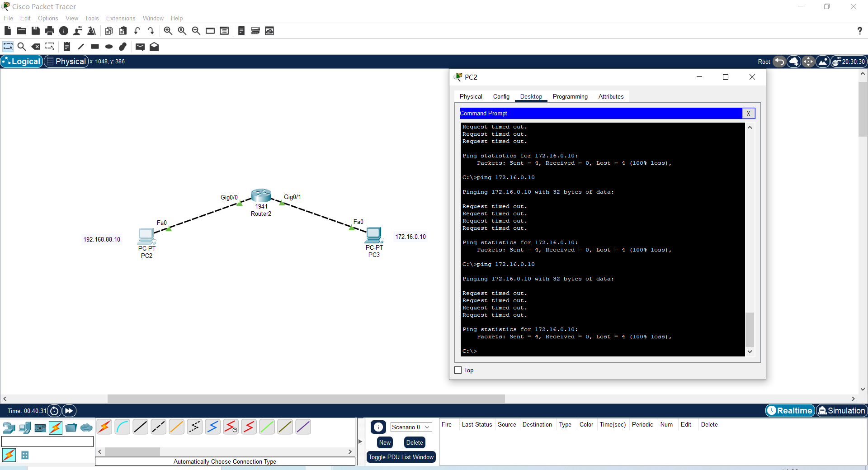Zoom out of the workspace
Image resolution: width=868 pixels, height=470 pixels.
tap(196, 31)
